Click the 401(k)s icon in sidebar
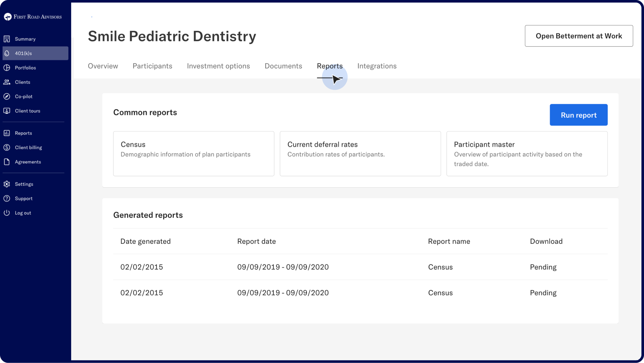Viewport: 644px width, 363px height. tap(7, 53)
